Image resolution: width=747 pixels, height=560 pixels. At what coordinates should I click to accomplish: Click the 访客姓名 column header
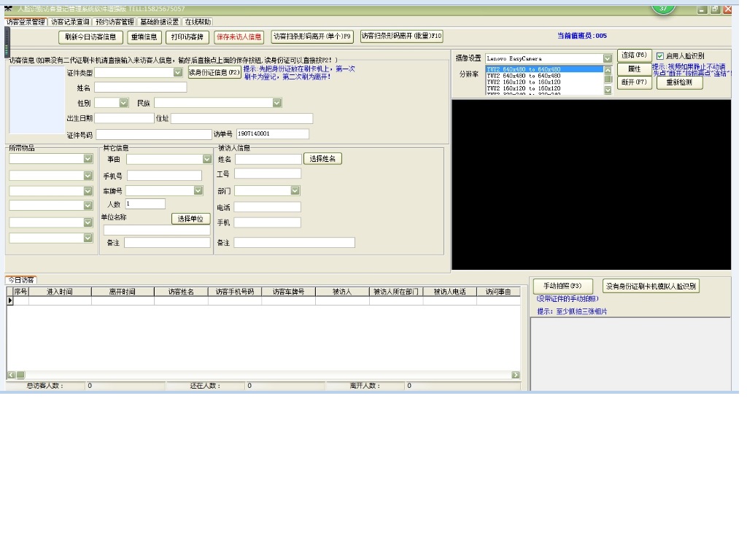click(x=181, y=292)
